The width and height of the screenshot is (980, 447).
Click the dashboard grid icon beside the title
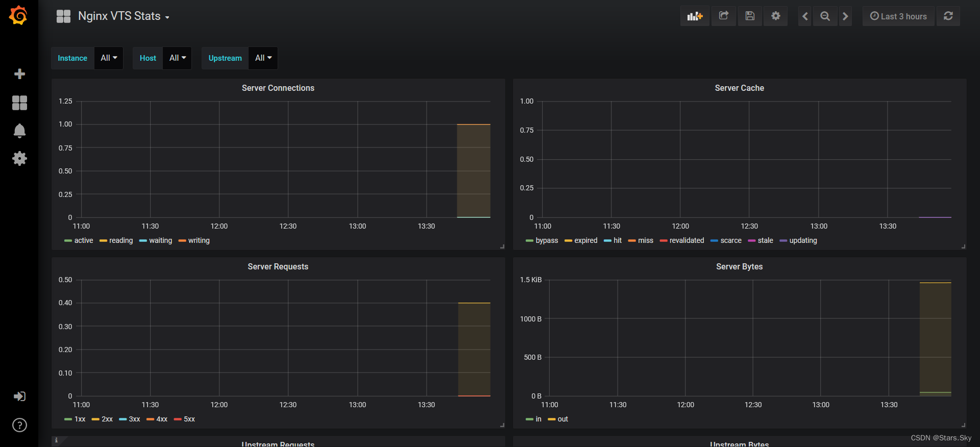pyautogui.click(x=63, y=16)
